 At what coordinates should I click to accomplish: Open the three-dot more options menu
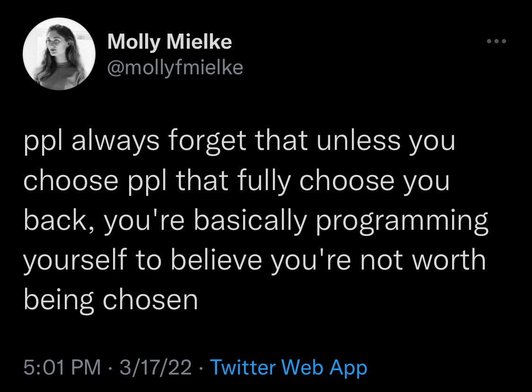(496, 42)
